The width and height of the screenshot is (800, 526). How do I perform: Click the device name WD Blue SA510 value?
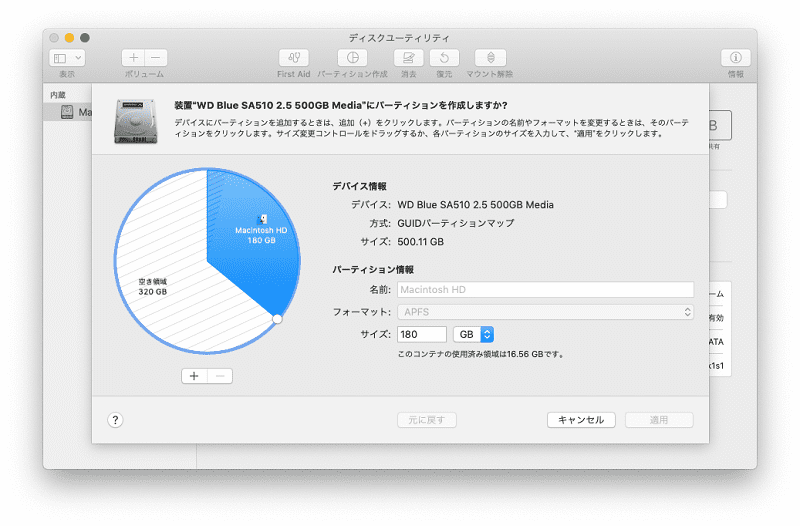(476, 205)
